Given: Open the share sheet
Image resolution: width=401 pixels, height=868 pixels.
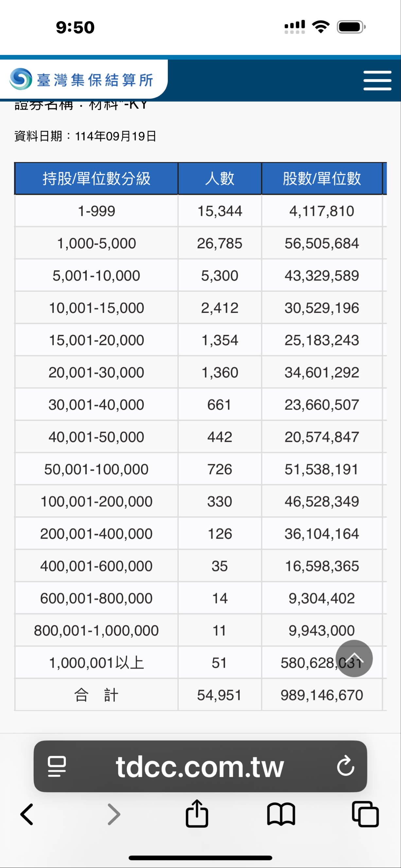Looking at the screenshot, I should pos(197,814).
